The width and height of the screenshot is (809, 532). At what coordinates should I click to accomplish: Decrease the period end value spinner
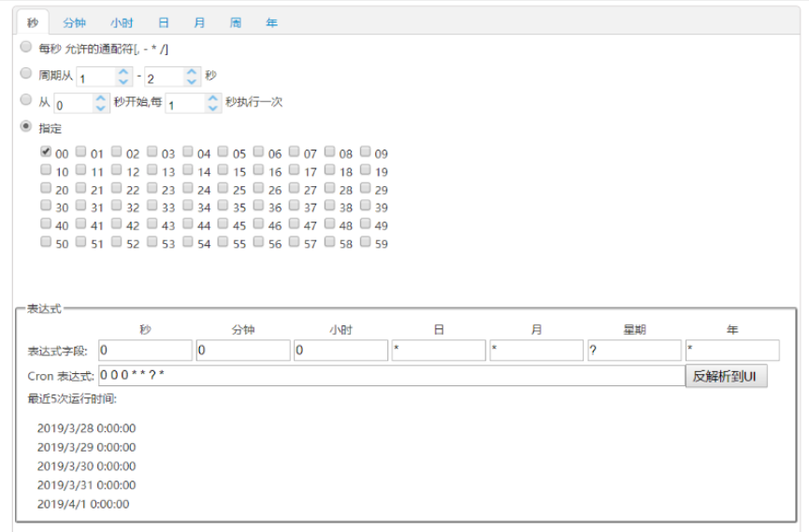[x=192, y=81]
